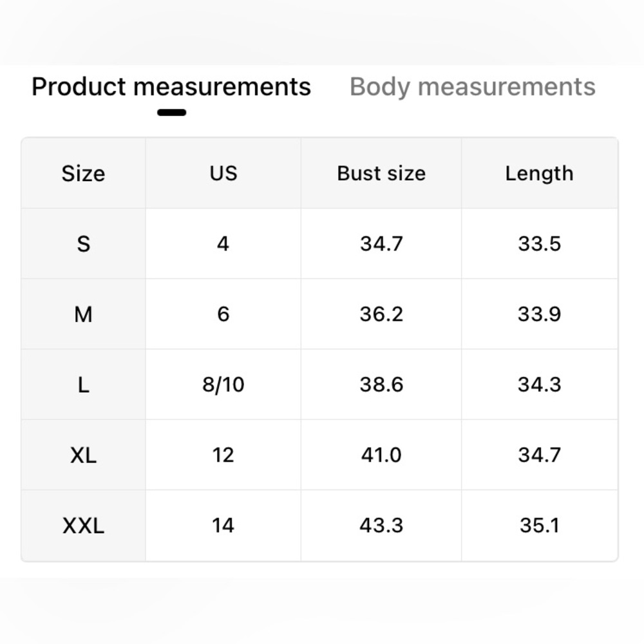Click the US column header

(x=223, y=173)
